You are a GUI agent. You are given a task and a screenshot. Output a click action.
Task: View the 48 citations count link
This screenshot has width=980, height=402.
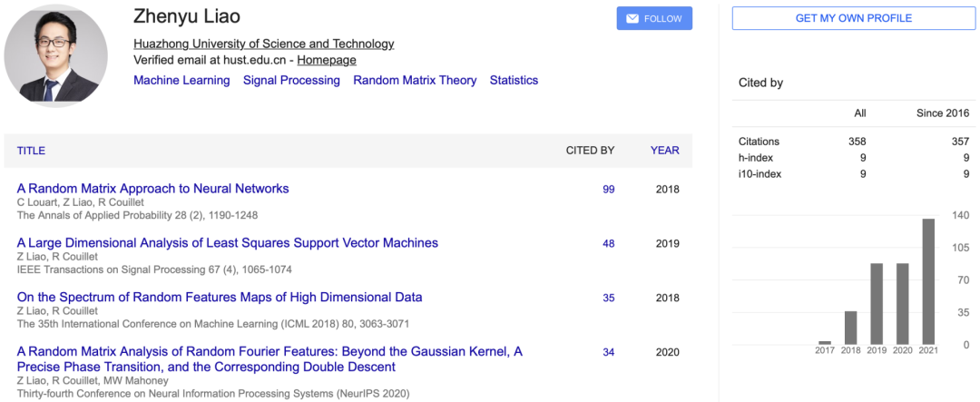[x=608, y=243]
